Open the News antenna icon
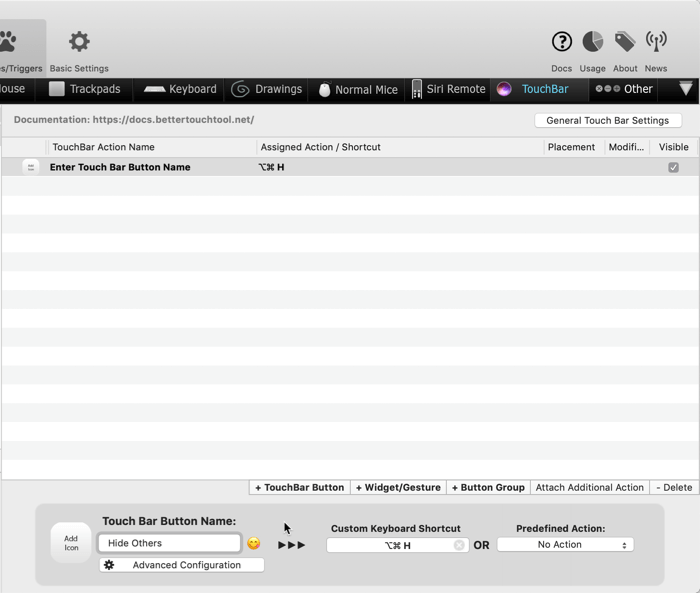This screenshot has height=593, width=700. point(656,42)
